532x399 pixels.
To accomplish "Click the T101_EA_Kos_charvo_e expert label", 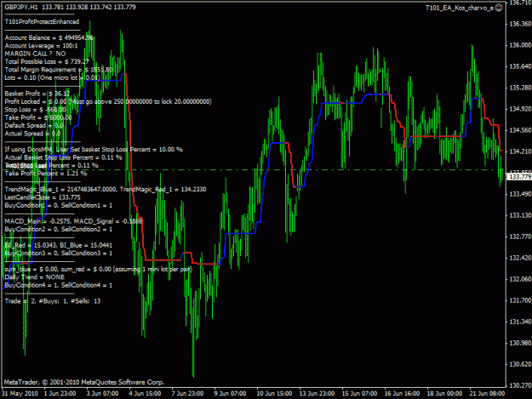I will pos(460,9).
